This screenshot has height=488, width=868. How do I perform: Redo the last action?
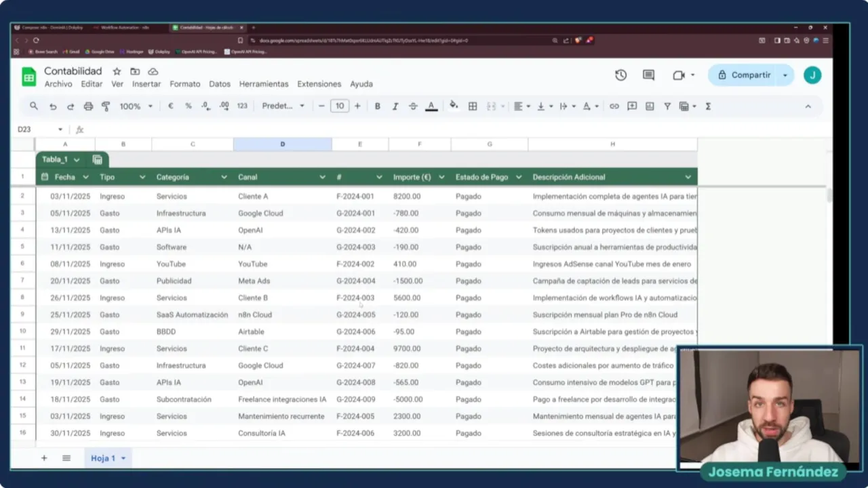pos(71,106)
